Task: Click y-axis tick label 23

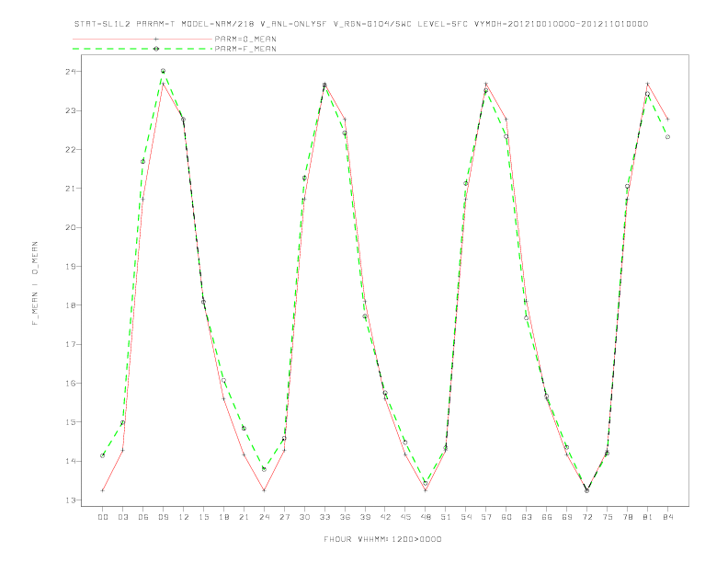Action: pyautogui.click(x=71, y=110)
